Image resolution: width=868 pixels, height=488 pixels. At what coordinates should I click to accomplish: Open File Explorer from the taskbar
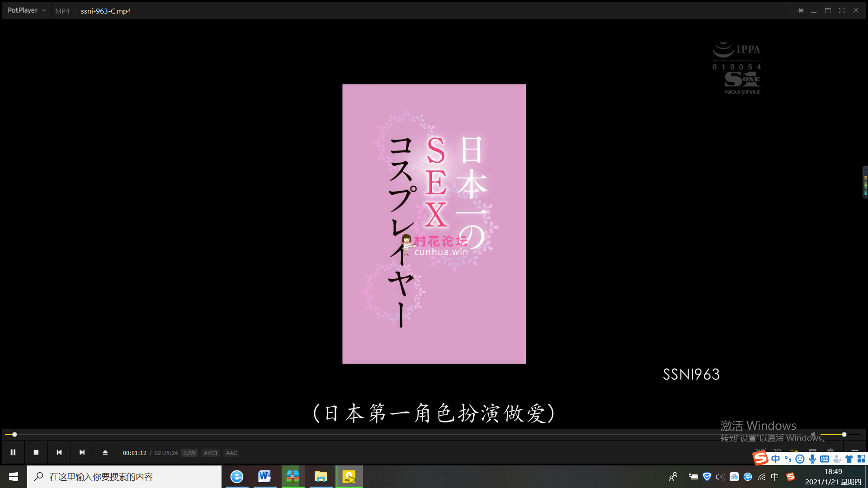pyautogui.click(x=321, y=477)
